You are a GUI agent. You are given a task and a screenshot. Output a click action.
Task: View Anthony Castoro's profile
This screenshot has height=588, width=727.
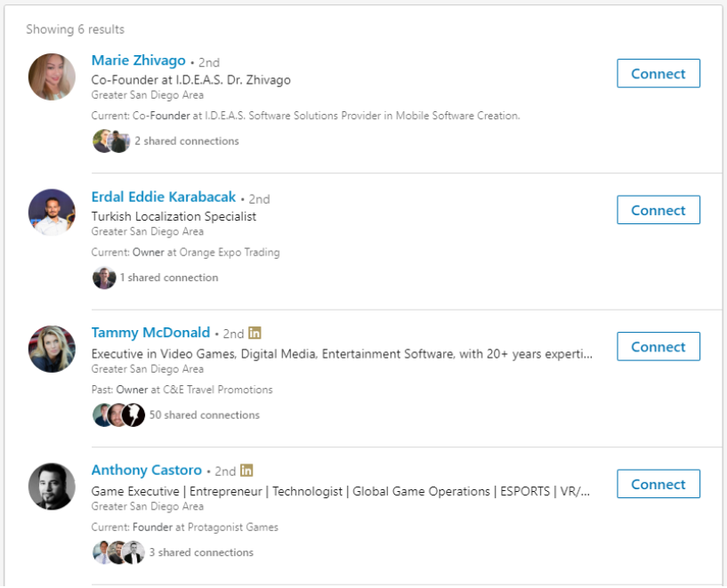(x=146, y=469)
